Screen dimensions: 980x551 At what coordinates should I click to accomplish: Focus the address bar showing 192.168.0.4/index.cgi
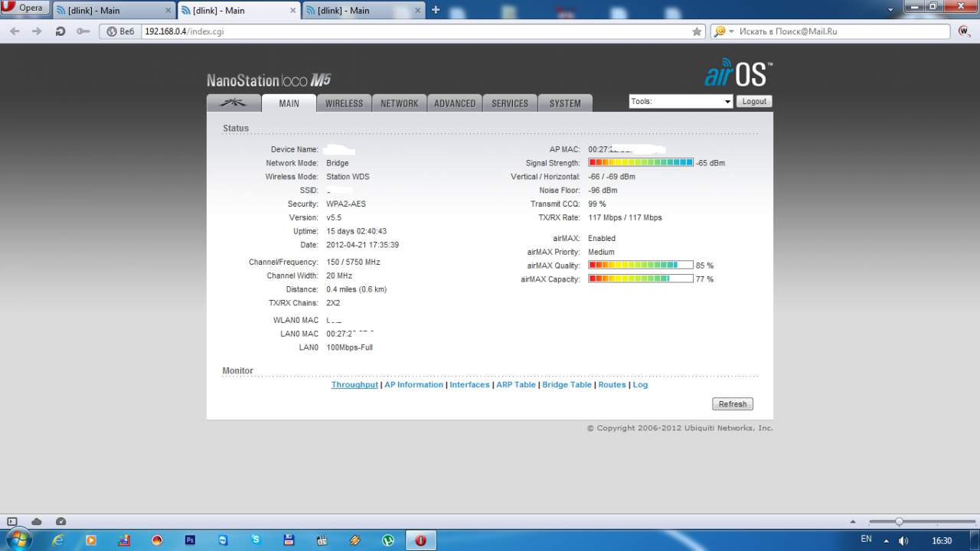[416, 31]
